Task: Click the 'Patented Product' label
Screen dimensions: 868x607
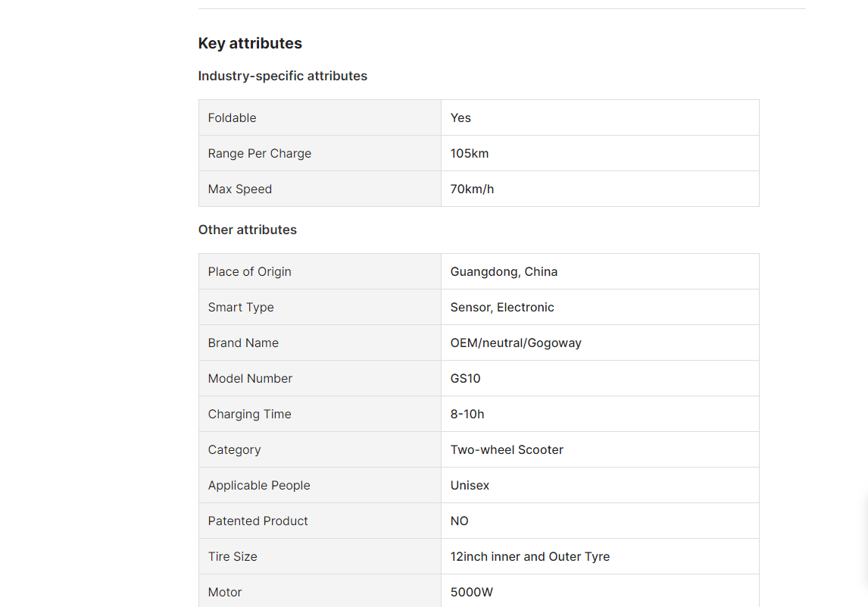Action: coord(258,521)
